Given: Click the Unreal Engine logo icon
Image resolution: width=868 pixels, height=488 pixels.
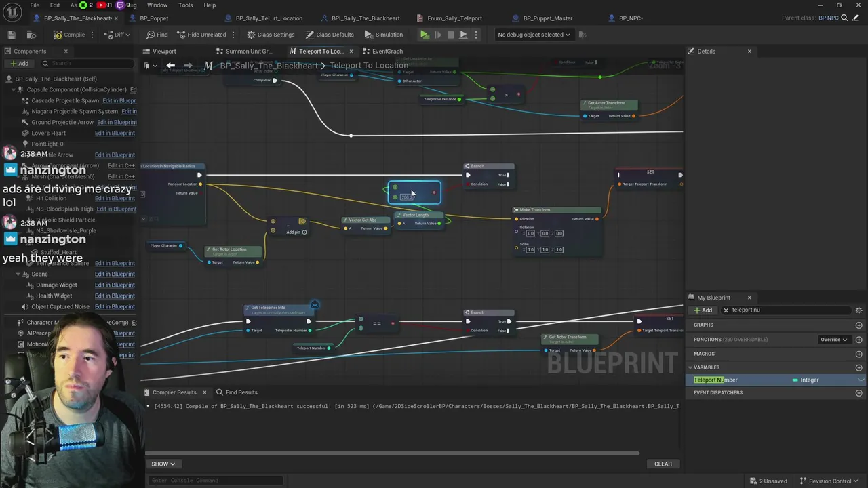Looking at the screenshot, I should coord(12,12).
